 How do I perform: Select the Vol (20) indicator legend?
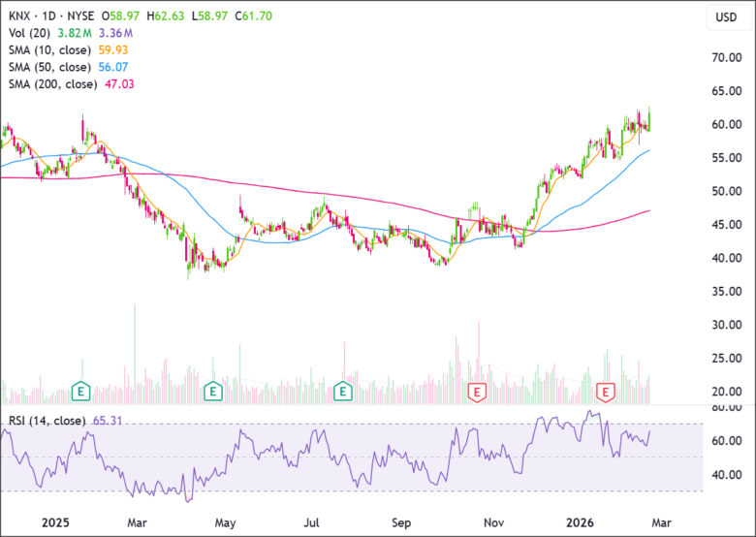pyautogui.click(x=28, y=33)
